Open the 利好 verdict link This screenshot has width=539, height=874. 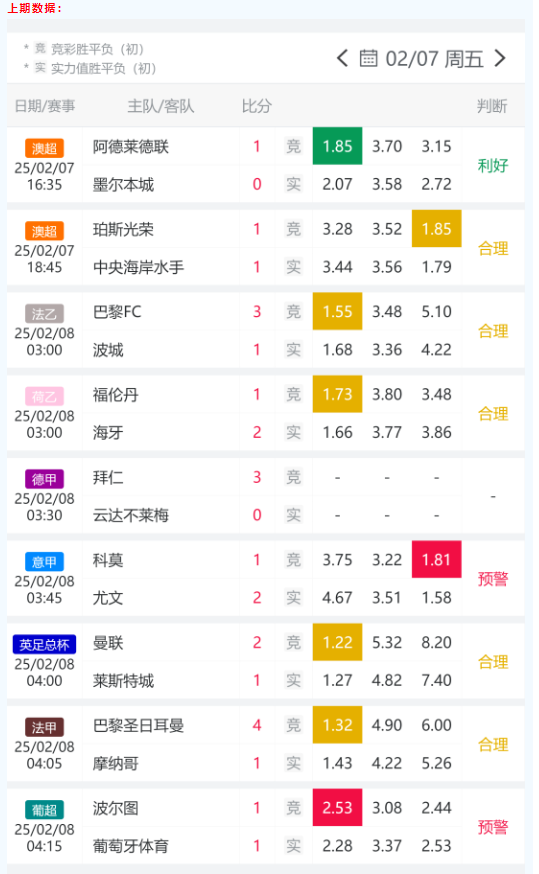pyautogui.click(x=493, y=166)
